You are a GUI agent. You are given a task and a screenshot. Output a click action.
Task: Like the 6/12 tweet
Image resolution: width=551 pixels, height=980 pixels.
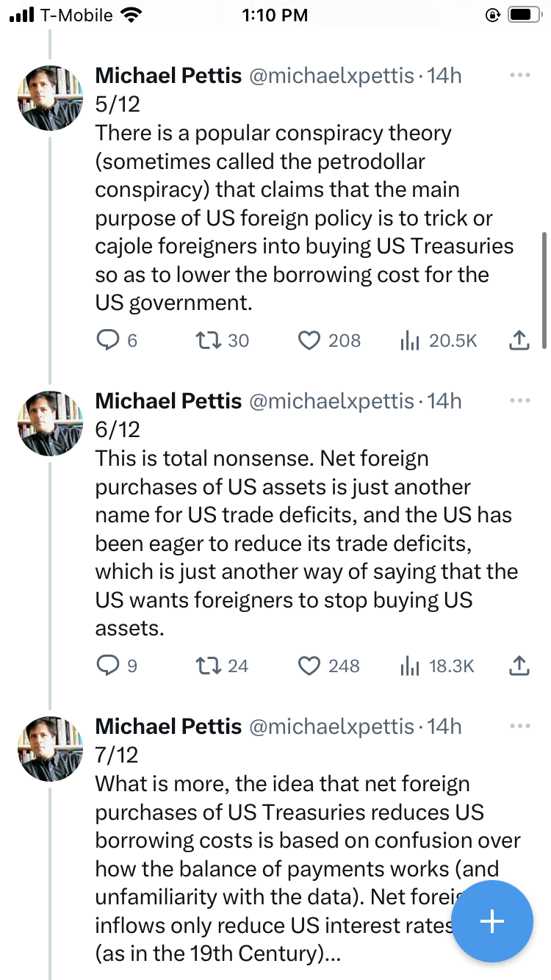point(309,666)
